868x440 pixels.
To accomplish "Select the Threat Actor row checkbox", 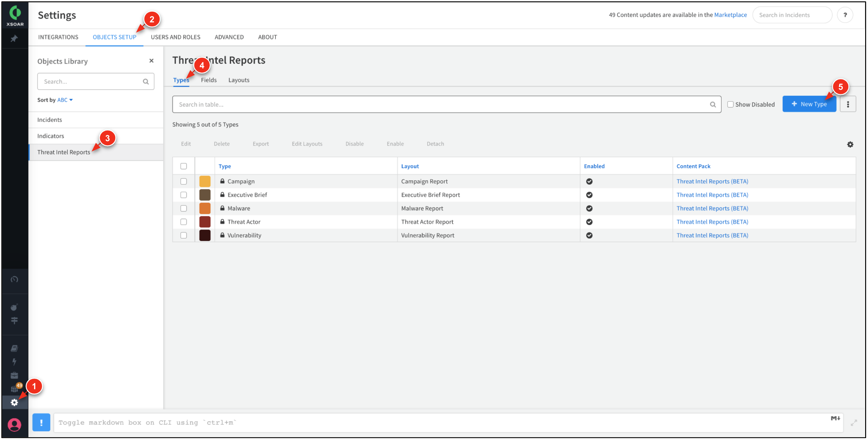I will 184,222.
